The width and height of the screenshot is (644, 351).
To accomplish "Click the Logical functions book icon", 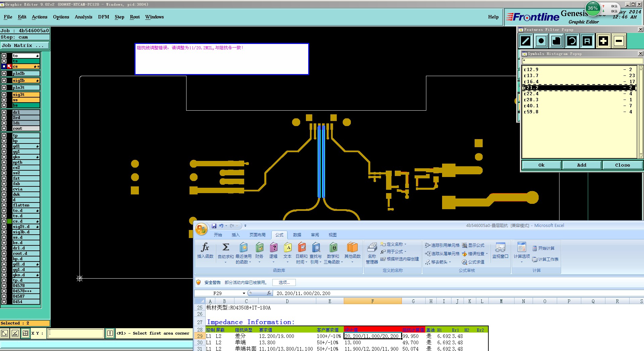I will point(273,247).
